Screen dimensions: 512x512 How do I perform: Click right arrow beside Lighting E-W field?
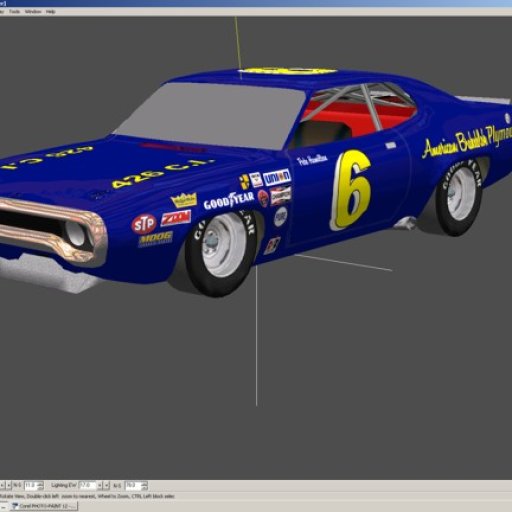click(106, 485)
